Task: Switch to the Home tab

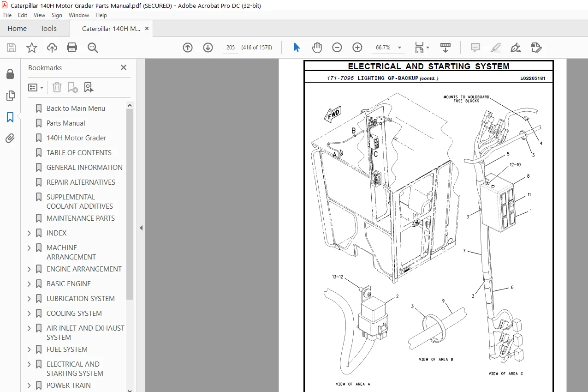Action: [x=17, y=29]
